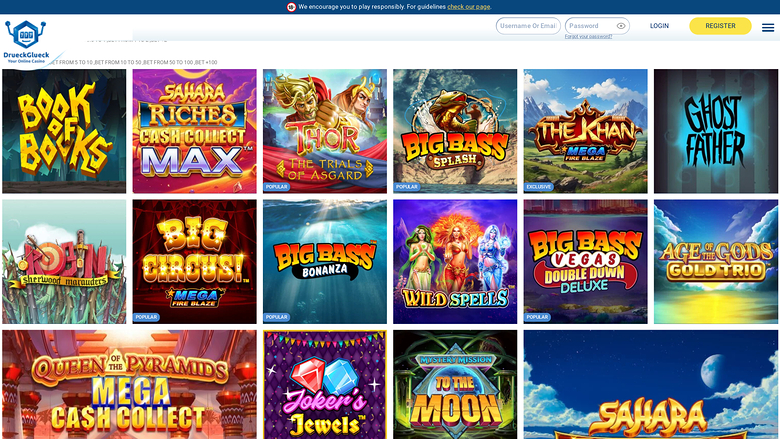Open the large Sahara game banner

point(651,384)
